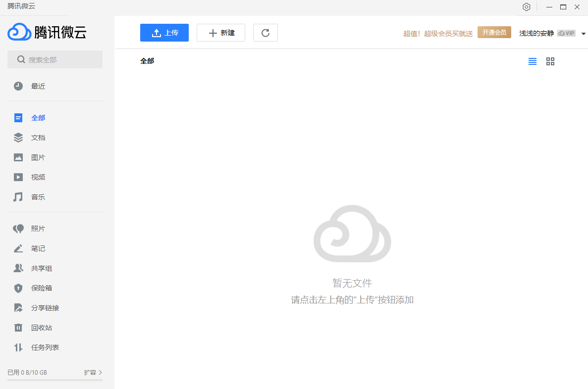
Task: Click the 上传 (Upload) button
Action: point(164,32)
